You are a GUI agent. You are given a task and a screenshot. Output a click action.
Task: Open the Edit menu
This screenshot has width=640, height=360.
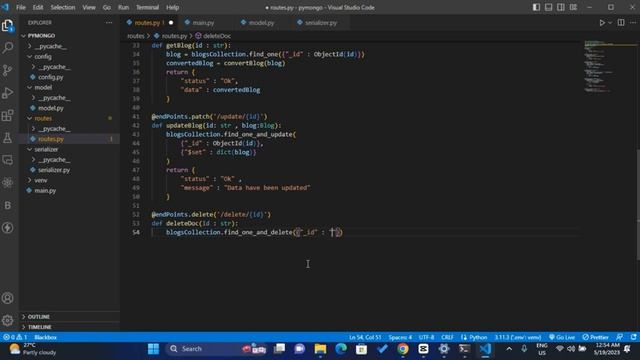click(x=38, y=7)
